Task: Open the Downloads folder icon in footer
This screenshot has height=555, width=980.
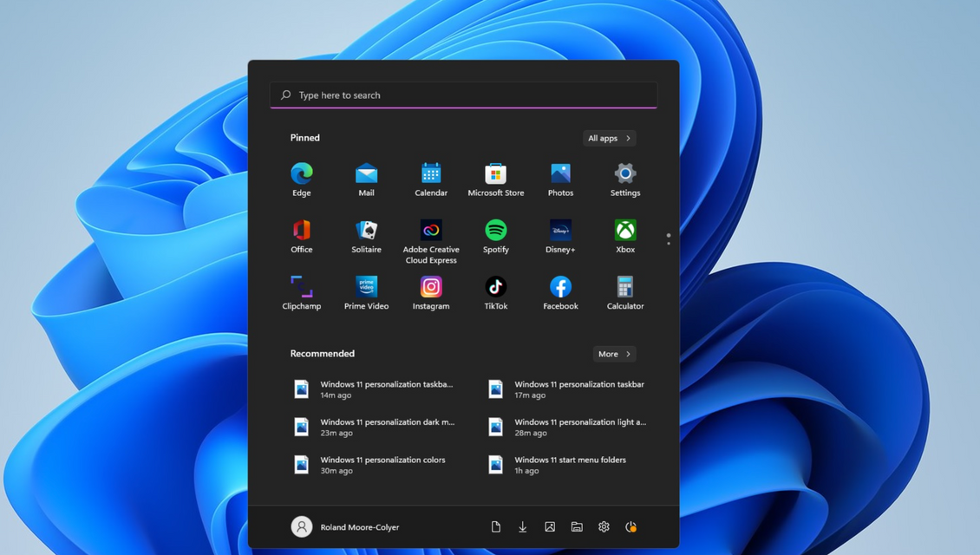Action: pos(522,527)
